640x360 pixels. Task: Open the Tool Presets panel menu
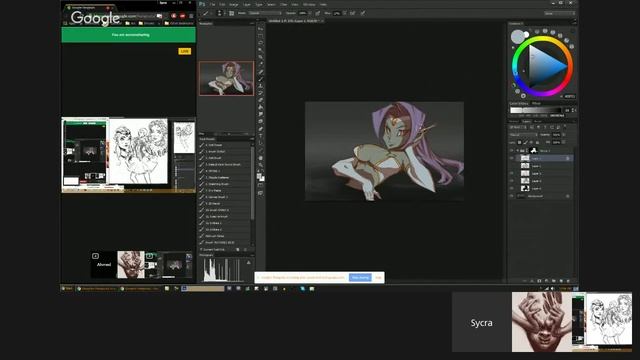(x=252, y=139)
